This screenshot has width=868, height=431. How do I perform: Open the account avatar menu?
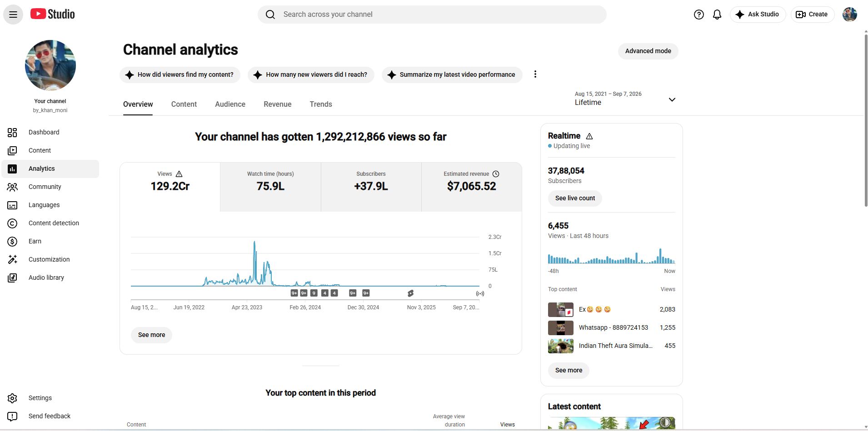pos(850,15)
